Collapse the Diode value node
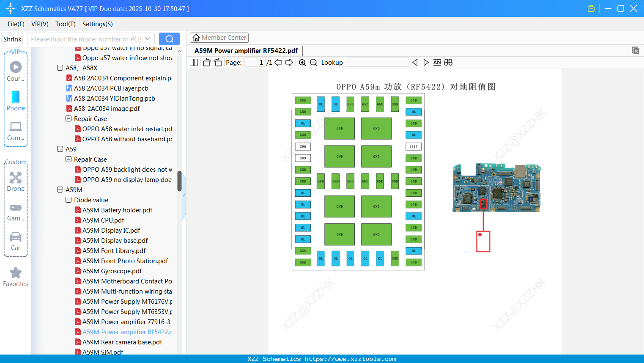This screenshot has height=363, width=644. click(x=69, y=200)
